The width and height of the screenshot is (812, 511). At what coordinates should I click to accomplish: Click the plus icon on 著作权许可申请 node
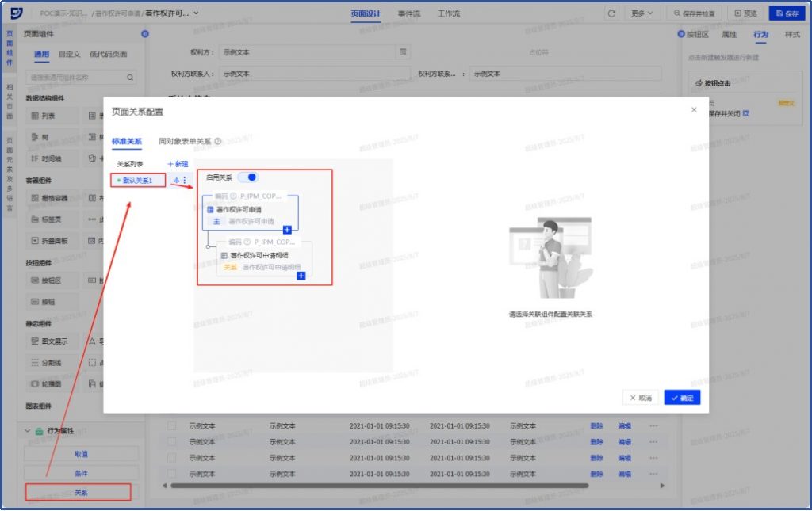287,230
